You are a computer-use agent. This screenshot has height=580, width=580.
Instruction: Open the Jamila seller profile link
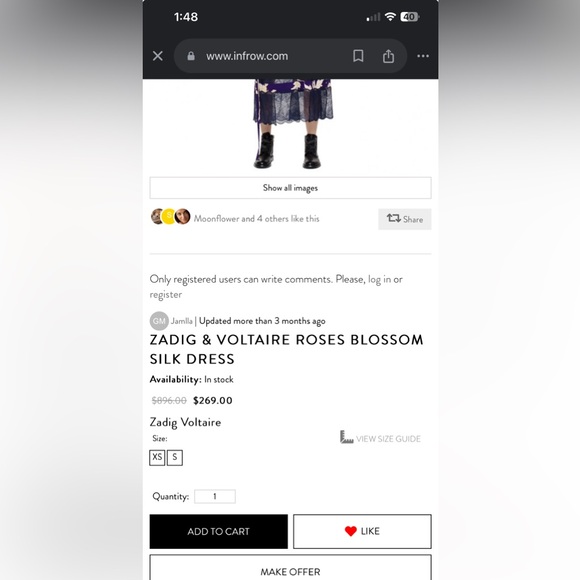181,321
